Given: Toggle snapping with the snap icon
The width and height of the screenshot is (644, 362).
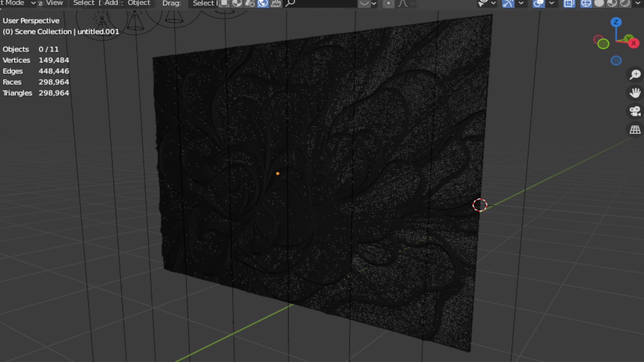Looking at the screenshot, I should point(364,3).
